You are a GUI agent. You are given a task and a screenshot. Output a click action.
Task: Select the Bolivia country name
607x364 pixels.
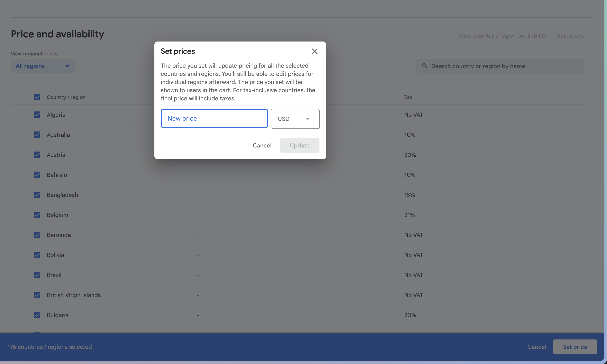(55, 255)
